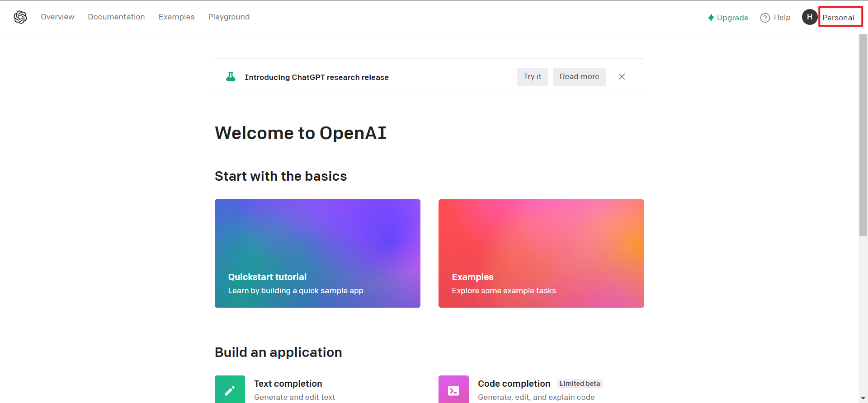Click the Generate and edit text description
The image size is (868, 403).
(x=295, y=397)
